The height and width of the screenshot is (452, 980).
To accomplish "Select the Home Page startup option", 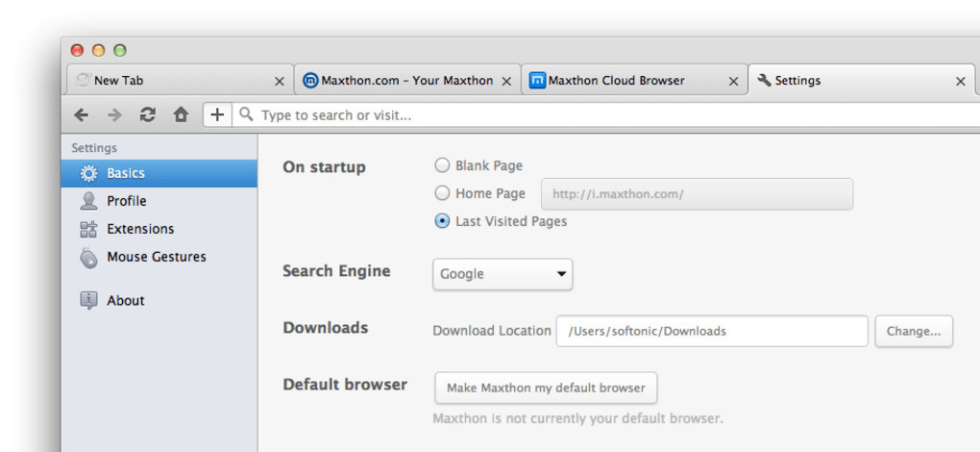I will click(442, 193).
